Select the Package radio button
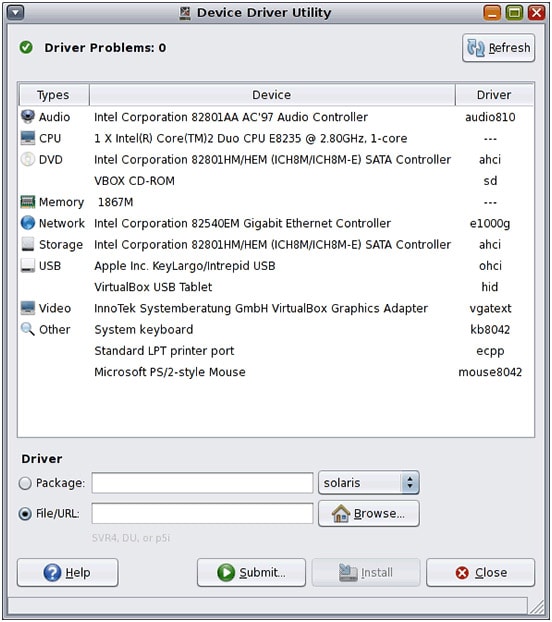This screenshot has height=622, width=552. (25, 483)
